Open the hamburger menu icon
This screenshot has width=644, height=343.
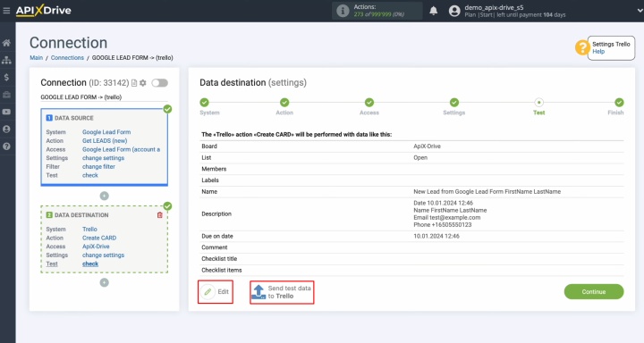coord(6,10)
